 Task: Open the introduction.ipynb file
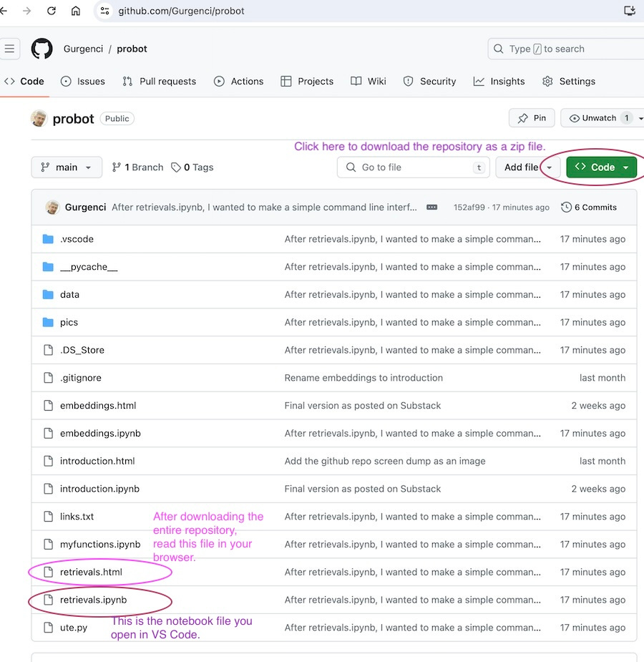pyautogui.click(x=99, y=489)
